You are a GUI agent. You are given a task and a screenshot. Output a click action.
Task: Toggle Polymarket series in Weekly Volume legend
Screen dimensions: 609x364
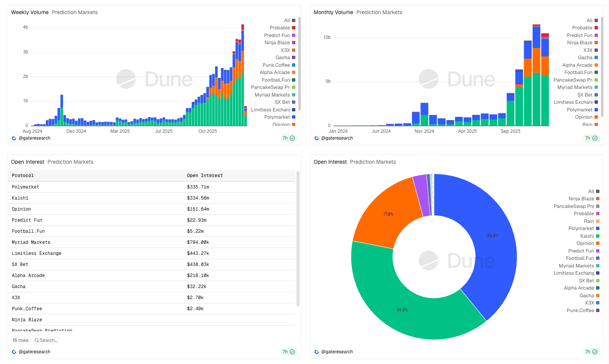277,117
